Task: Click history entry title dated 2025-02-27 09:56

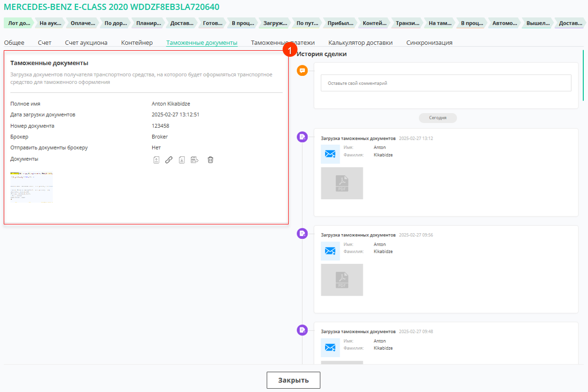Action: (x=358, y=235)
